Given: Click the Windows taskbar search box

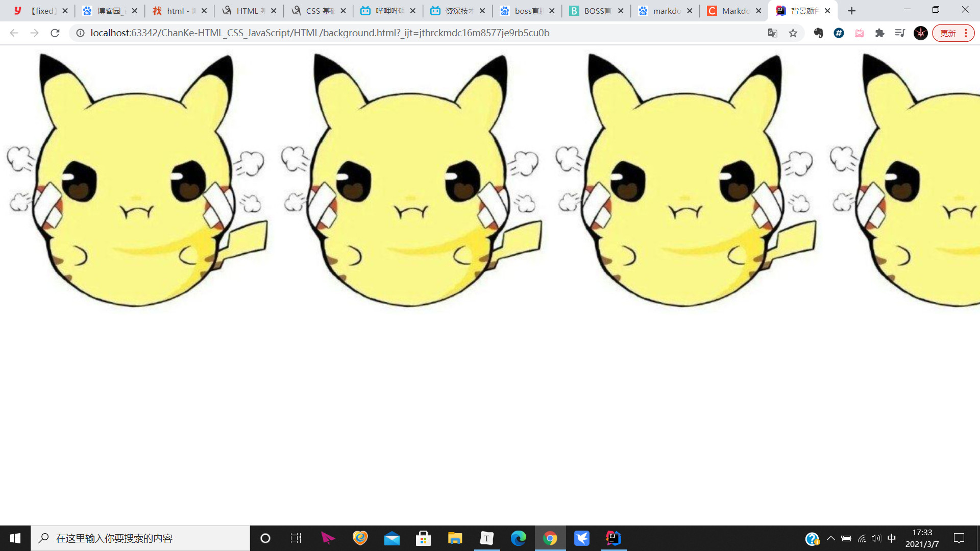Looking at the screenshot, I should click(x=140, y=538).
